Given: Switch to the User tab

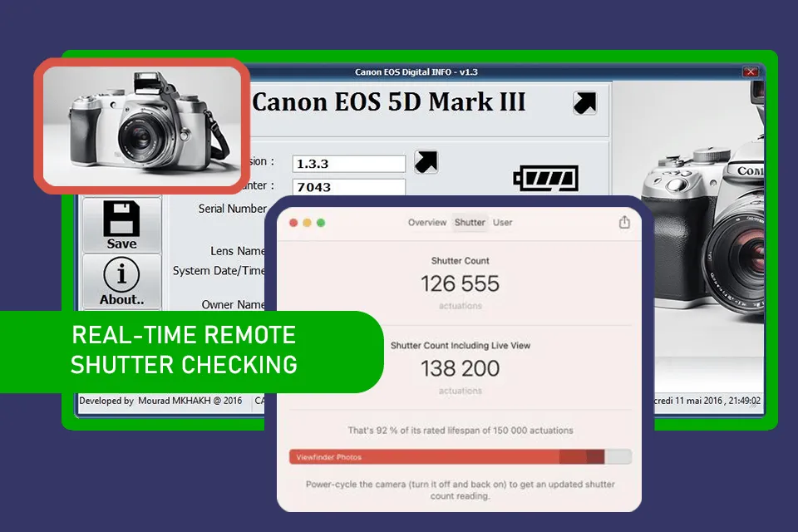Looking at the screenshot, I should [x=503, y=223].
